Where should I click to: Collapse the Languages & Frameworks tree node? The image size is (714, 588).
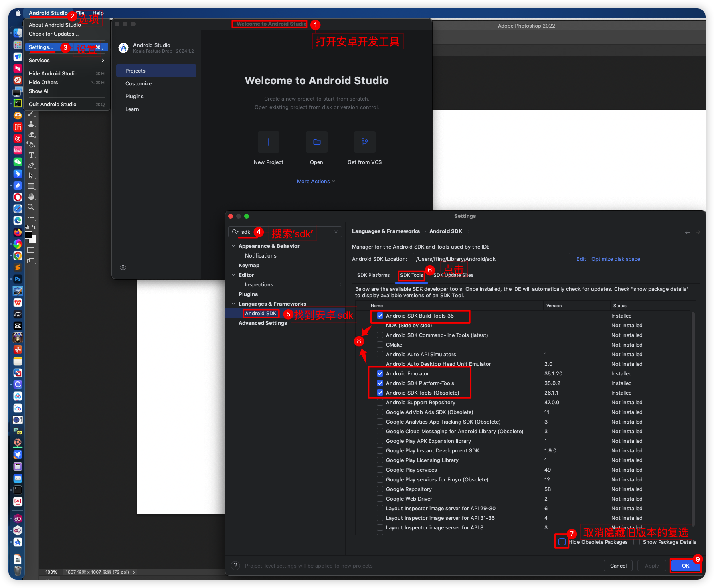(233, 304)
